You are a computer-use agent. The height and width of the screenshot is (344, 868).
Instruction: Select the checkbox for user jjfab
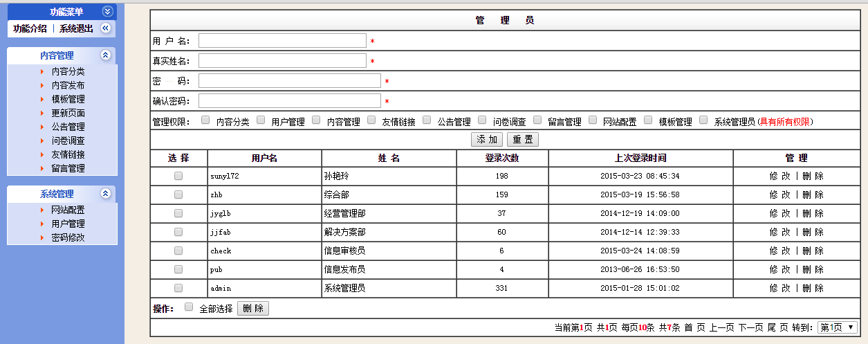coord(178,232)
